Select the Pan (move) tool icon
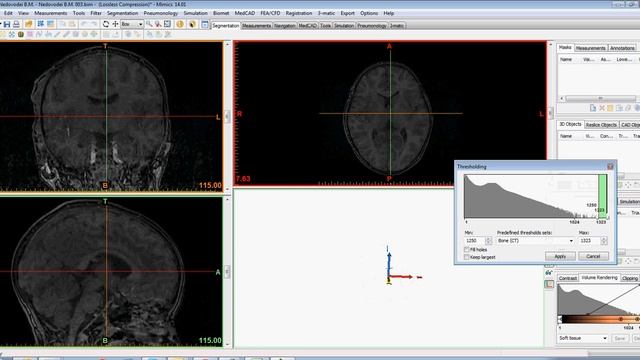 point(115,24)
